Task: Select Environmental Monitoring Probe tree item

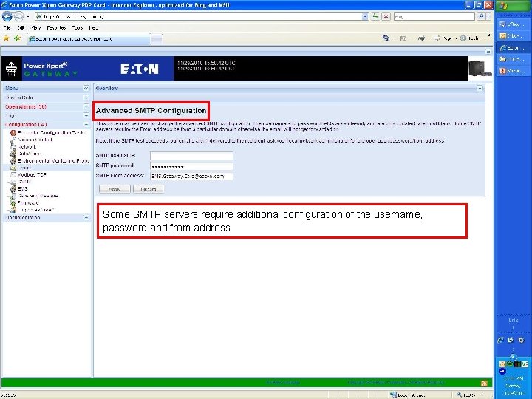Action: coord(53,160)
